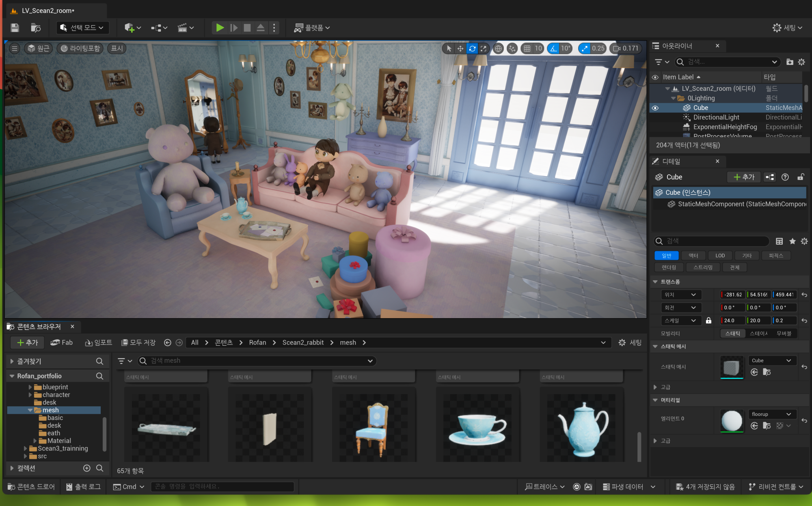Viewport: 812px width, 506px height.
Task: Expand the blueprint folder in tree
Action: point(30,387)
